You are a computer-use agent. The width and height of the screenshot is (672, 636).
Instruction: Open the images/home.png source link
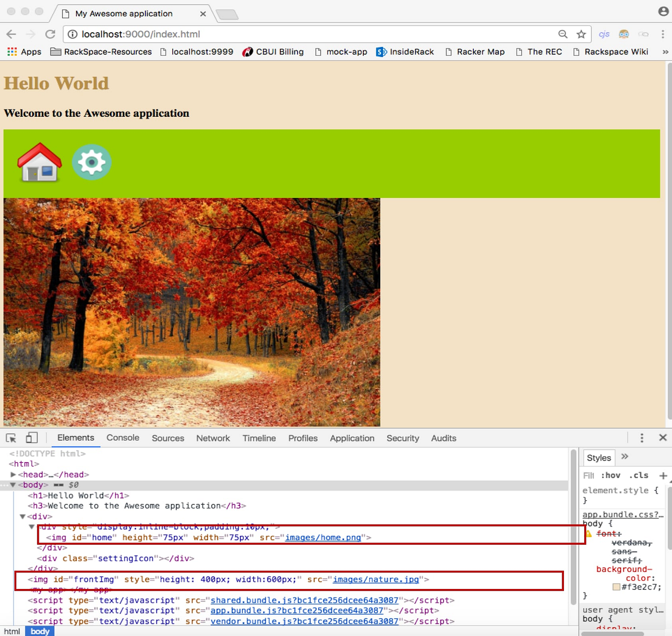(323, 538)
